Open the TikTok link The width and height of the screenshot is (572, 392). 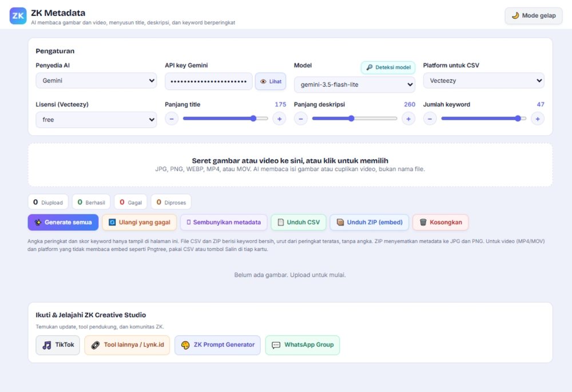[58, 345]
